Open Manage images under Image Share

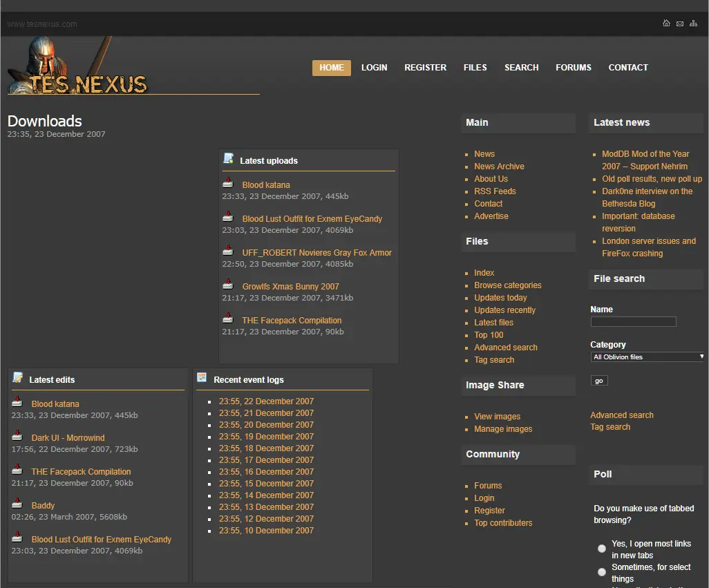tap(503, 429)
